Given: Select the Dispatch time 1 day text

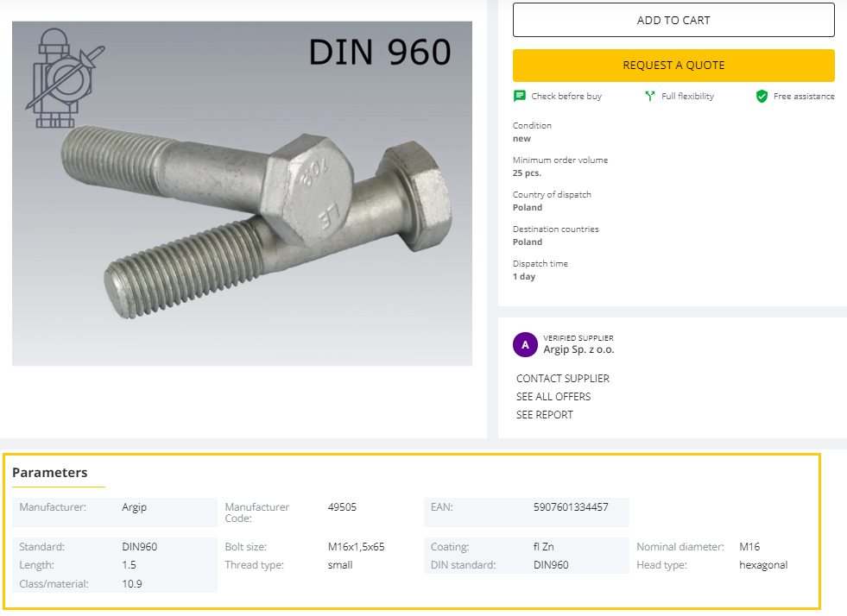Looking at the screenshot, I should click(524, 276).
